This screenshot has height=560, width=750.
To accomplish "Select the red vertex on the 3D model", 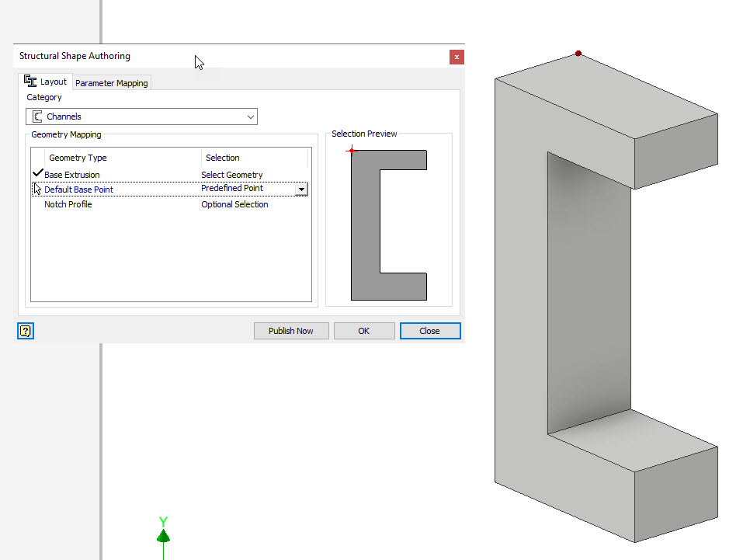I will (x=578, y=54).
